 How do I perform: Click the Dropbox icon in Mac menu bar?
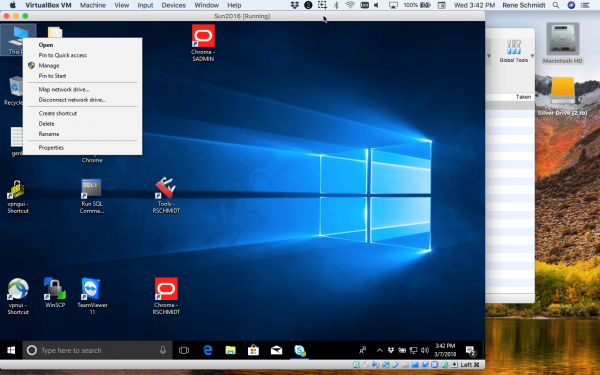[x=295, y=5]
